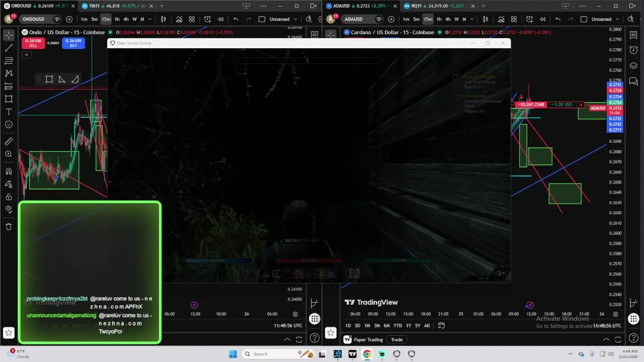Click the blue BUY 0.26109 button
Screen dimensions: 644x362
[x=73, y=43]
